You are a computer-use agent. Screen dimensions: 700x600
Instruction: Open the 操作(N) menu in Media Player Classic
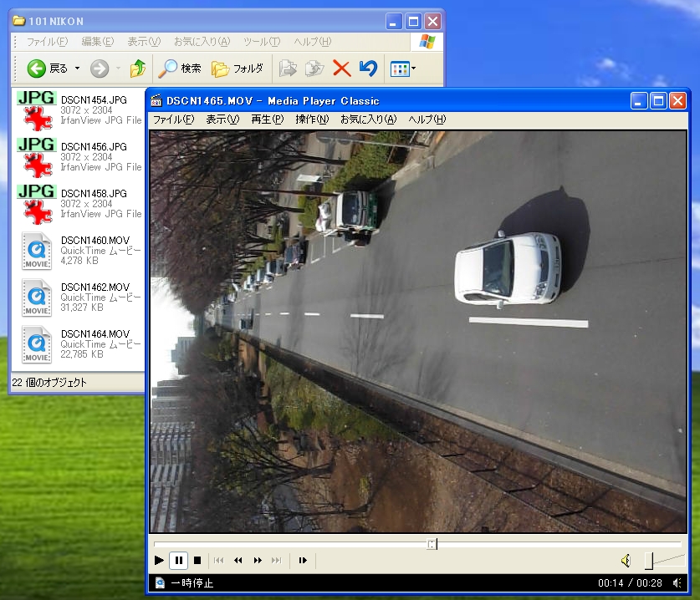(312, 119)
